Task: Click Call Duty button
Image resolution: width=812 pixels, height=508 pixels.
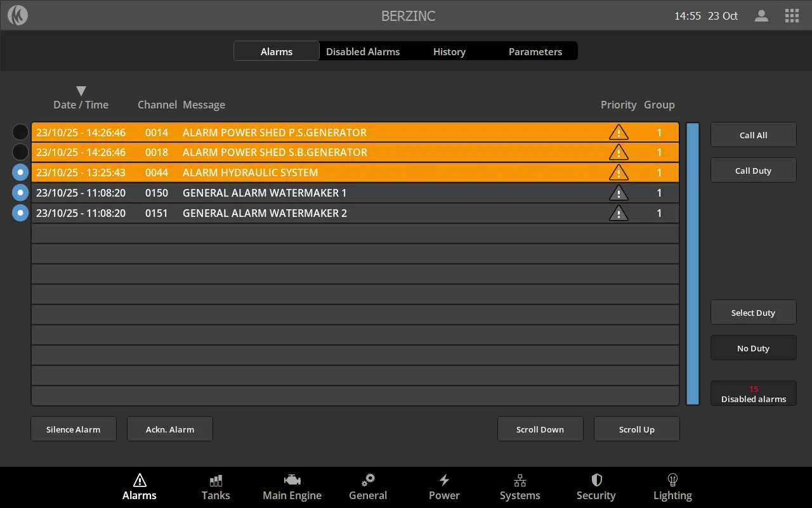Action: click(754, 171)
